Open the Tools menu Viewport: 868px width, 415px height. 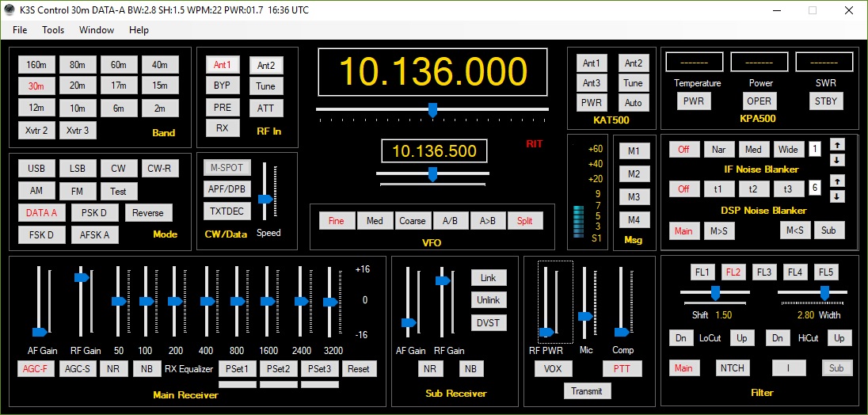[x=53, y=30]
